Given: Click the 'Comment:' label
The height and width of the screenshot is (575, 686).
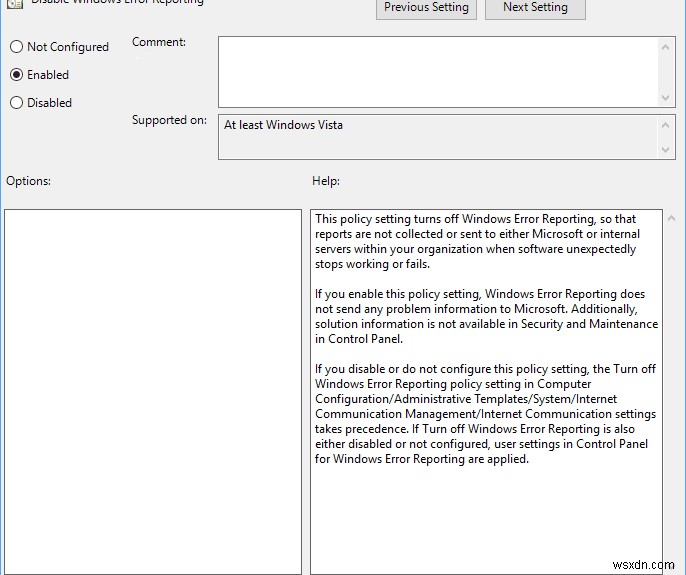Looking at the screenshot, I should click(159, 42).
